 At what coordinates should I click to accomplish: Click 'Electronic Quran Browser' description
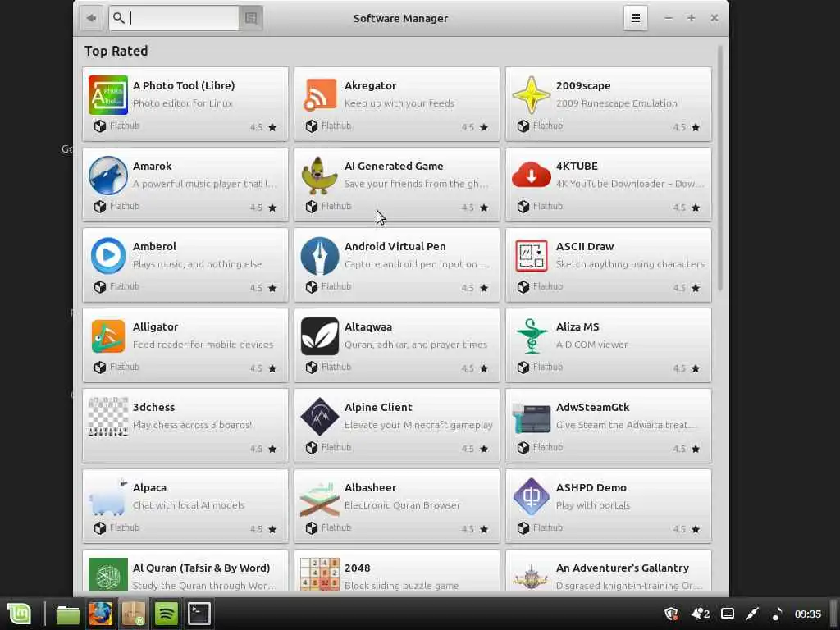[402, 505]
